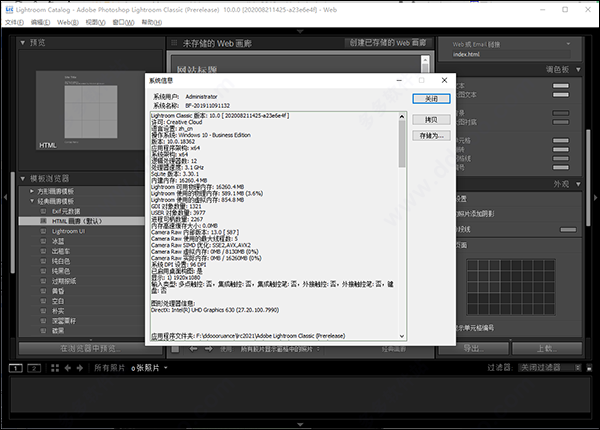Viewport: 600px width, 430px height.
Task: Collapse the right panel group arrow
Action: 595,197
